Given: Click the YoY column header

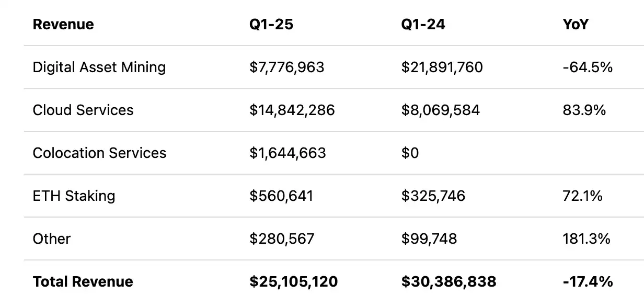Looking at the screenshot, I should click(x=576, y=25).
